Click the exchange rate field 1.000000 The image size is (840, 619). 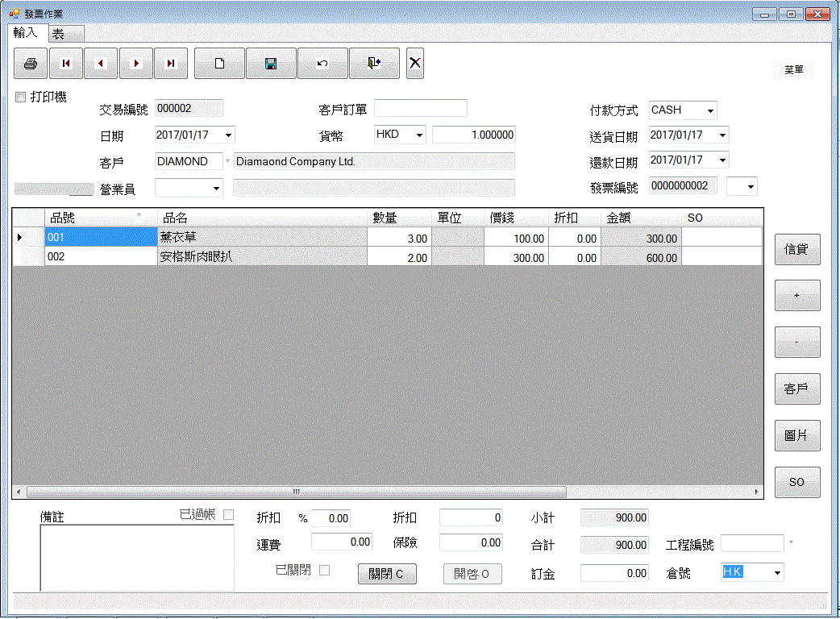[x=474, y=135]
